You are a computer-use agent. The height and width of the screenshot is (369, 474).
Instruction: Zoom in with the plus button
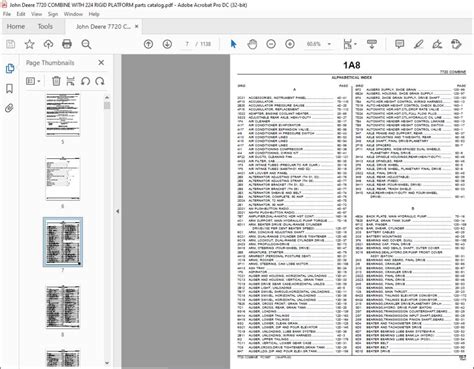290,44
